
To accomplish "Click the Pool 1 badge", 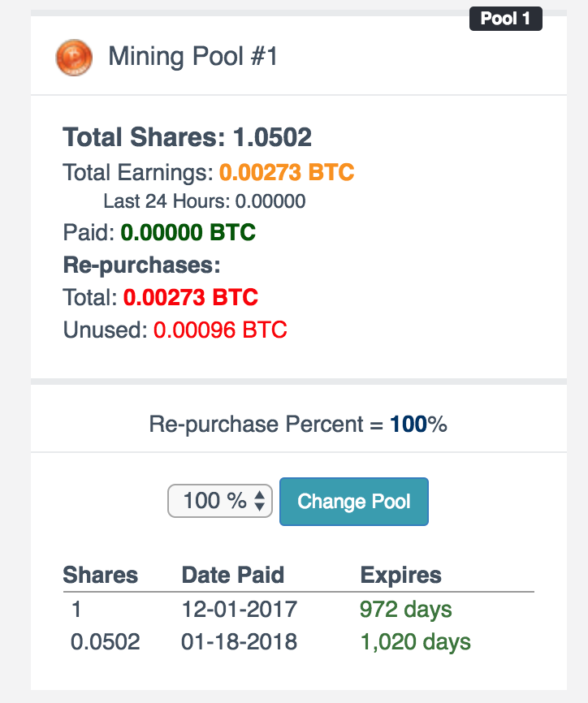I will tap(505, 19).
